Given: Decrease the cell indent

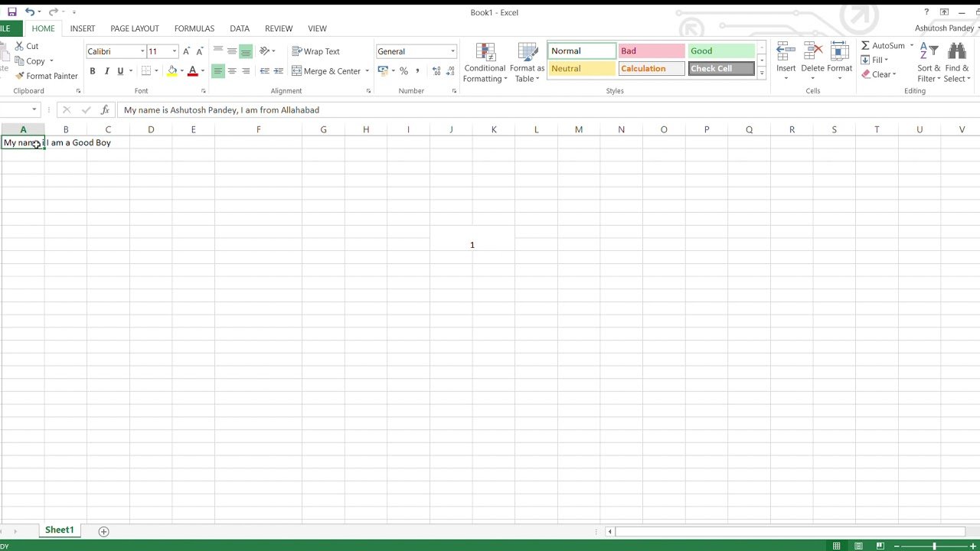Looking at the screenshot, I should 264,71.
